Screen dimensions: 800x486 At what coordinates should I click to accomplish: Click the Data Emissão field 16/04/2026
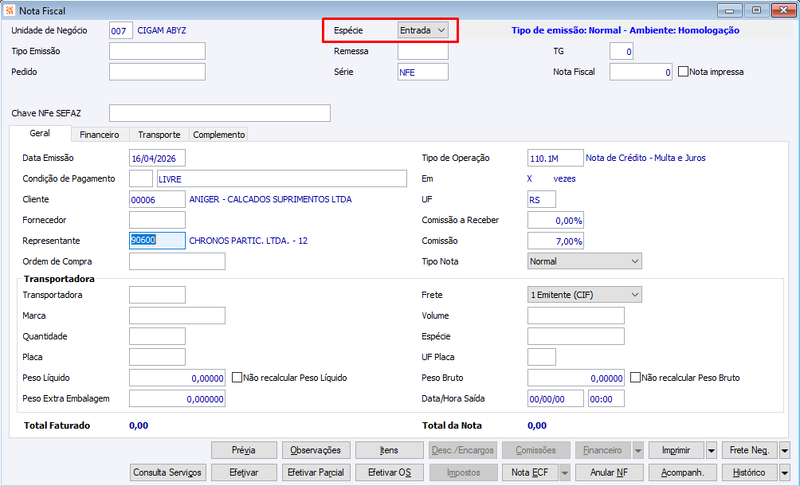point(157,158)
